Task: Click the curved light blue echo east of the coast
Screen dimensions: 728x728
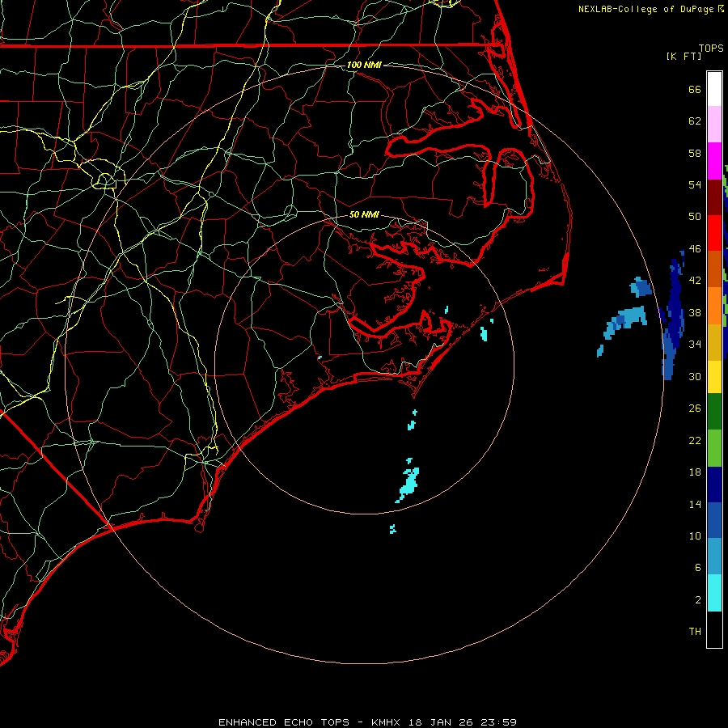Action: [x=626, y=320]
